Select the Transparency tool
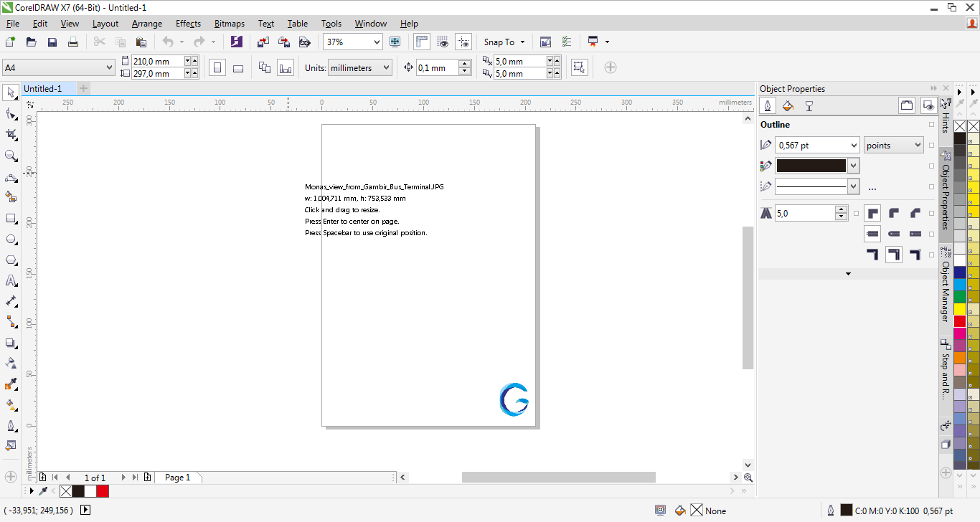The height and width of the screenshot is (522, 980). pos(11,364)
